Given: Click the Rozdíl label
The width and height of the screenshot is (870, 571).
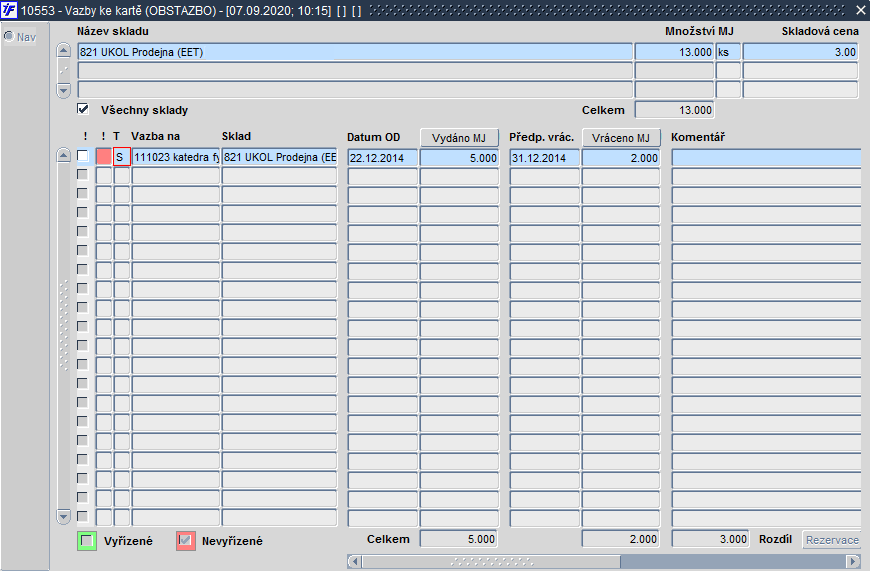Looking at the screenshot, I should [775, 539].
